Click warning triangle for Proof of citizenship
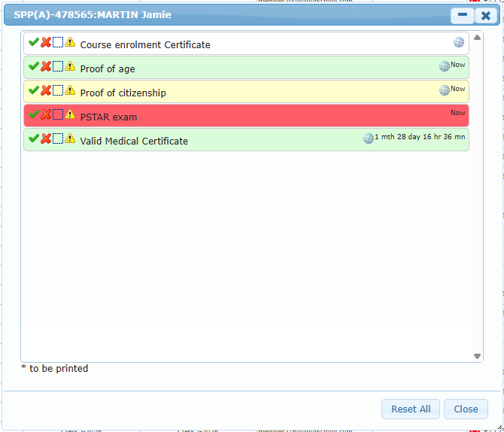The height and width of the screenshot is (432, 504). point(70,90)
